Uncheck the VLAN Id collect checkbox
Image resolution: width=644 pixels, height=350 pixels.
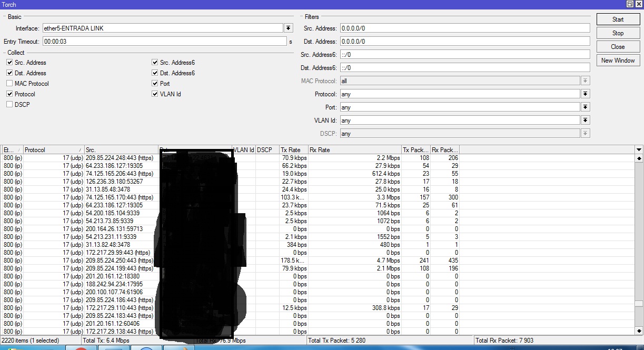(155, 94)
